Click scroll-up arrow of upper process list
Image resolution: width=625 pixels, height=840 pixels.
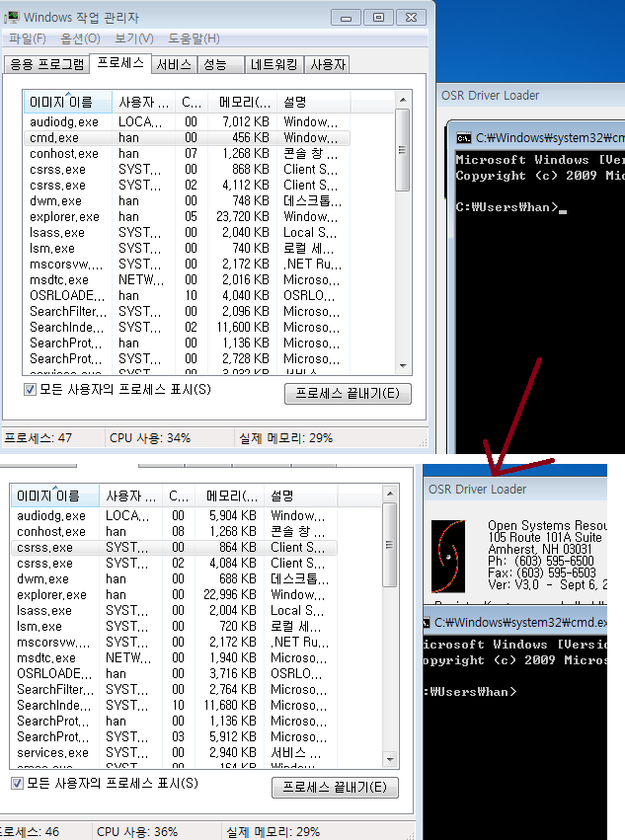[x=403, y=100]
